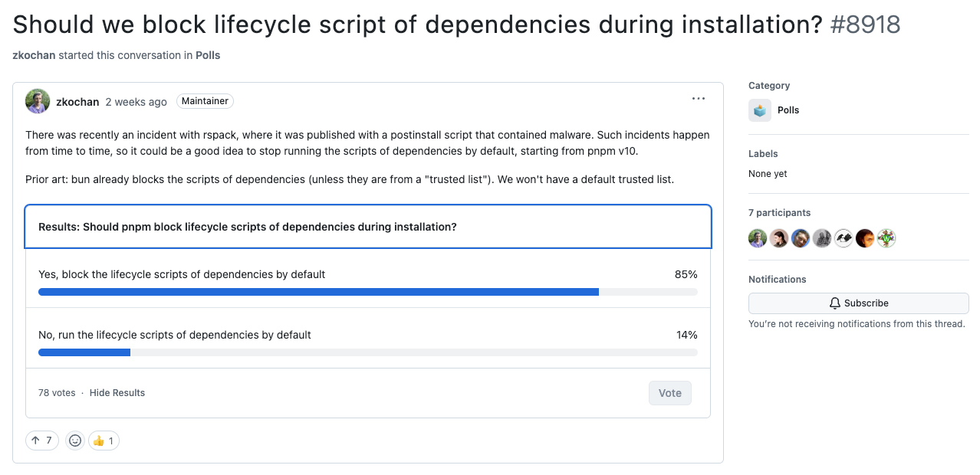
Task: Click the Polls category icon in sidebar
Action: click(x=760, y=110)
